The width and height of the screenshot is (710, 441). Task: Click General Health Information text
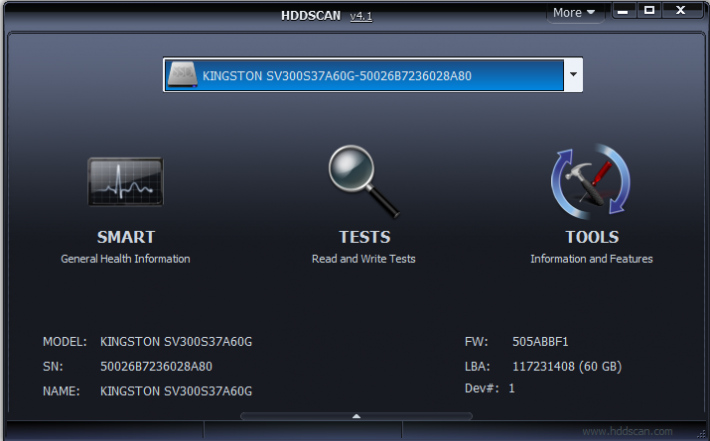click(x=125, y=259)
